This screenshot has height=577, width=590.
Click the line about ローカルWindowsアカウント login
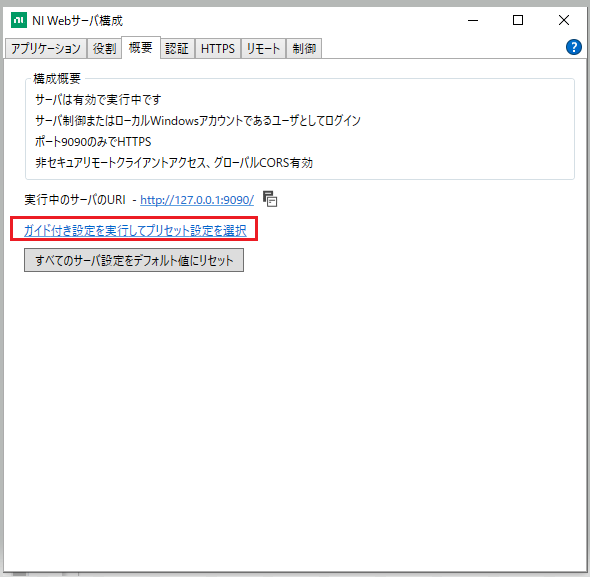tap(198, 121)
